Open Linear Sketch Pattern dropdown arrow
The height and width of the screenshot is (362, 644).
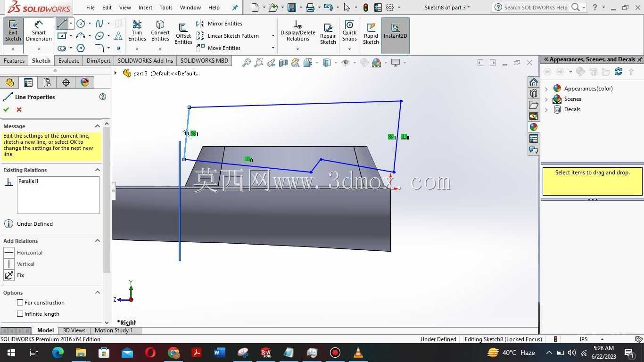(273, 36)
